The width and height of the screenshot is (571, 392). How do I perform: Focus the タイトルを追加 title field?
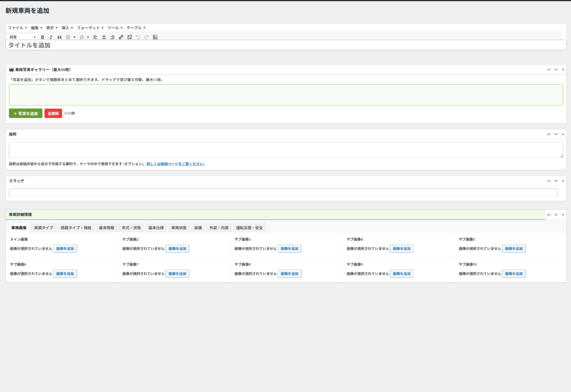286,45
